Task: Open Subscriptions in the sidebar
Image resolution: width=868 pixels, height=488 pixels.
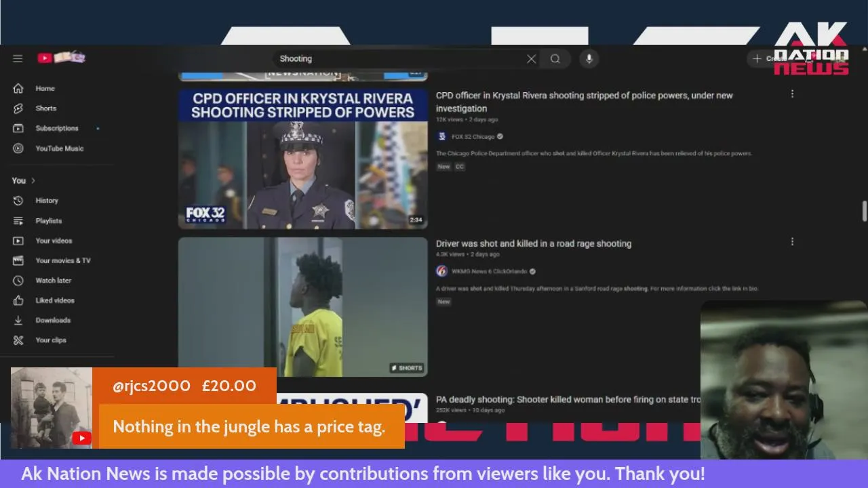Action: click(x=57, y=128)
